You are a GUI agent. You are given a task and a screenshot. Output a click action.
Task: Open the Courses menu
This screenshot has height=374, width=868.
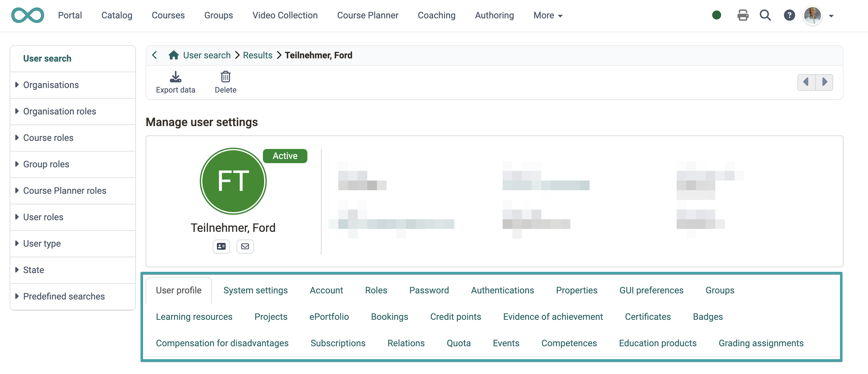click(168, 15)
